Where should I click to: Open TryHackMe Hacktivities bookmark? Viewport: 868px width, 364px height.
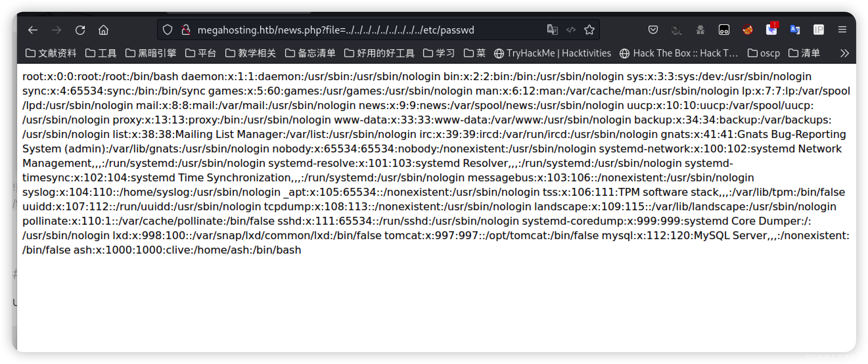(552, 53)
